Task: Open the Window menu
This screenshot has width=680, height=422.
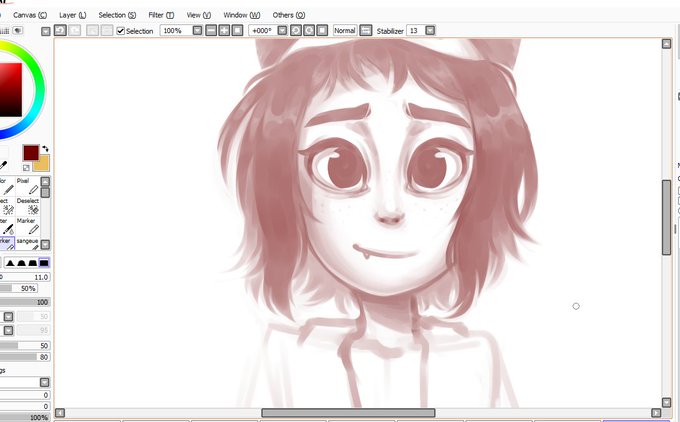Action: pyautogui.click(x=242, y=15)
